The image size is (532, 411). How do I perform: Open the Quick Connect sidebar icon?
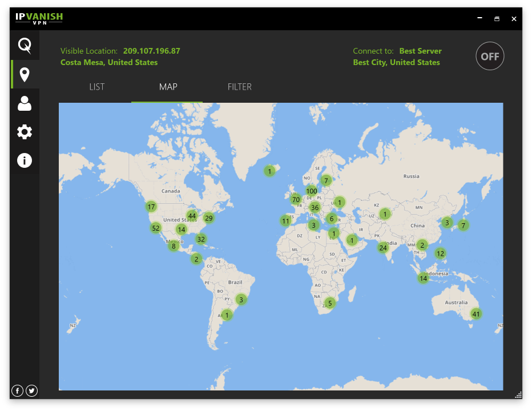point(25,46)
